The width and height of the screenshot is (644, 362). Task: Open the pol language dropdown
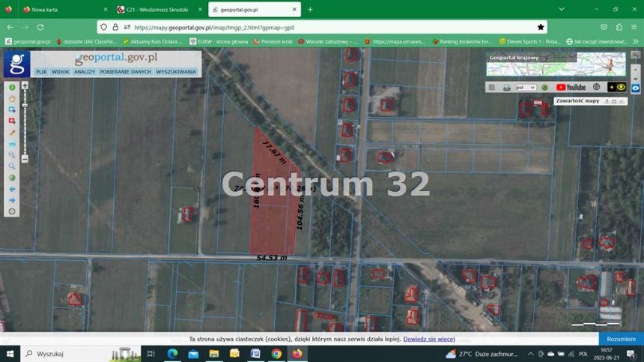pyautogui.click(x=526, y=88)
